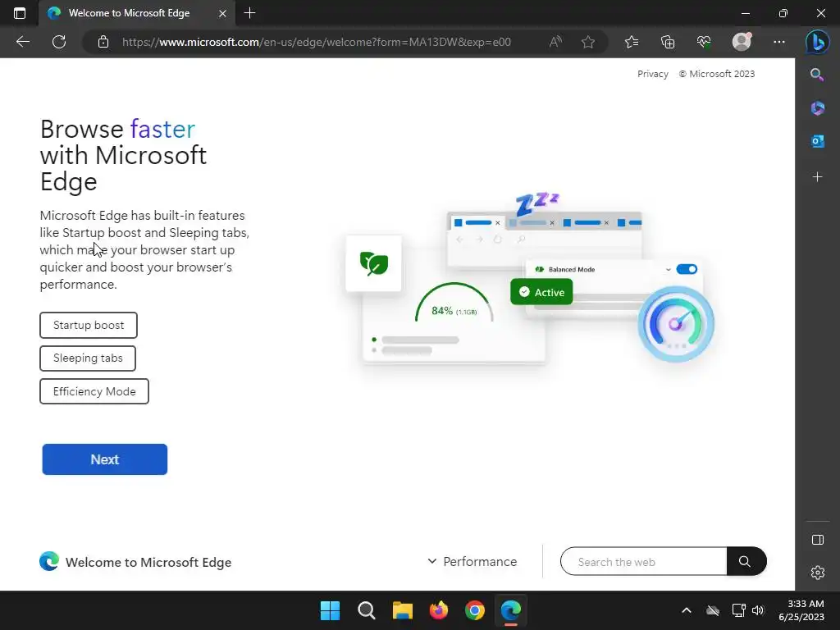
Task: Click the green Active badge in illustration
Action: [x=541, y=292]
